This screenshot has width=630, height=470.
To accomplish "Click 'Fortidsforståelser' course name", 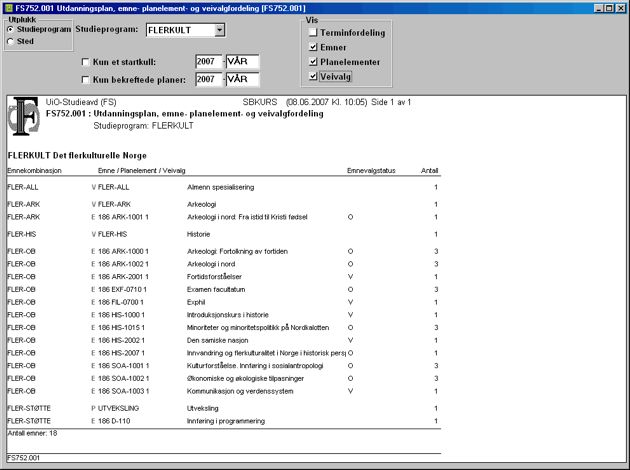I will click(214, 277).
